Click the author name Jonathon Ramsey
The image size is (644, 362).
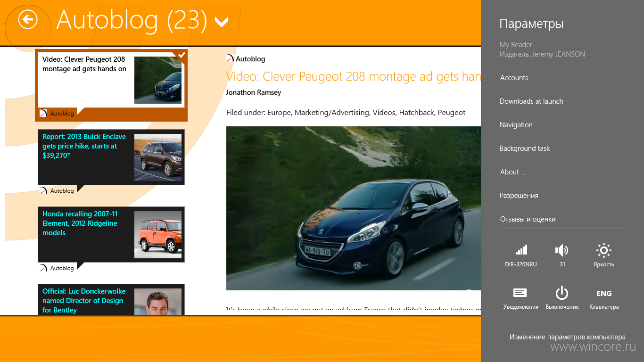point(254,92)
